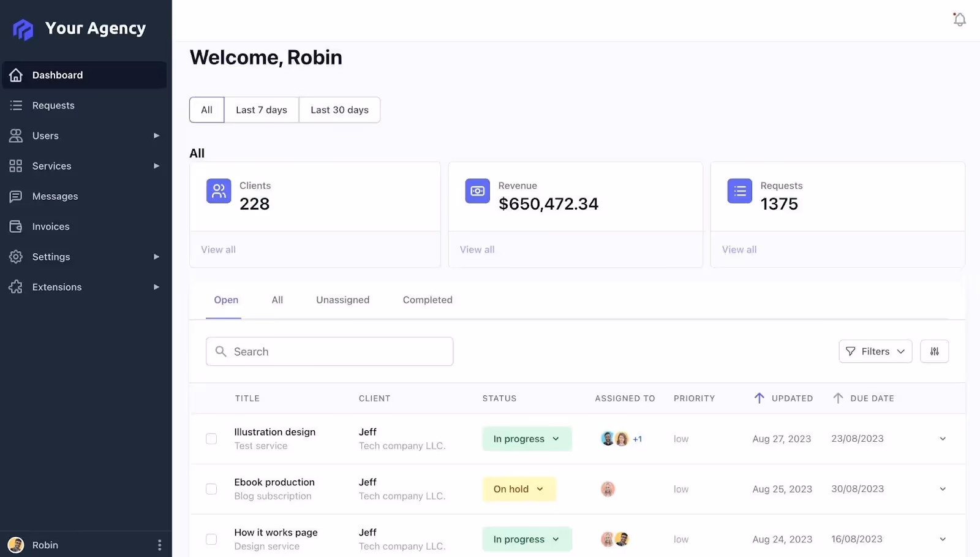Click the Messages chat icon in sidebar
The width and height of the screenshot is (980, 557).
16,196
